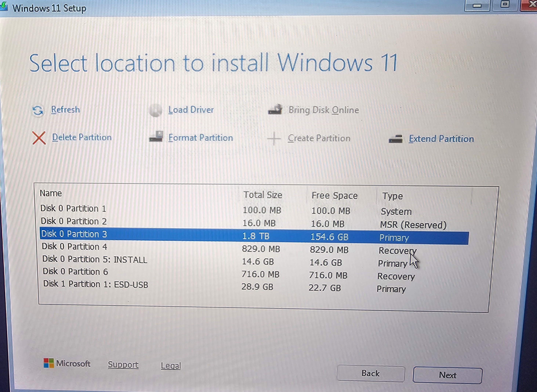Click the Bring Disk Online link
537x392 pixels.
pyautogui.click(x=324, y=110)
